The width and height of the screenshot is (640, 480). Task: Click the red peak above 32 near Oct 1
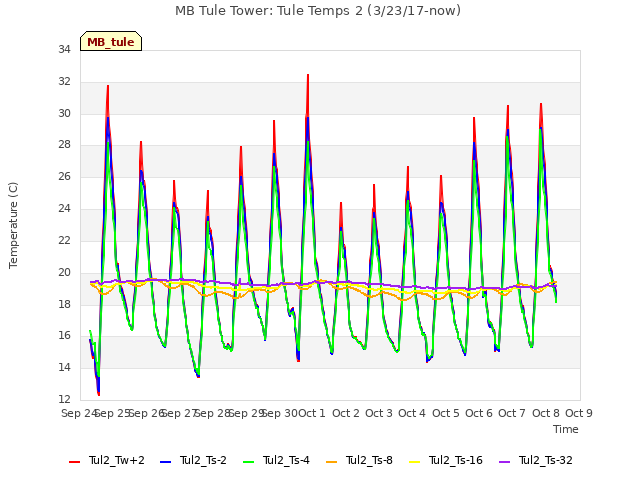[308, 76]
